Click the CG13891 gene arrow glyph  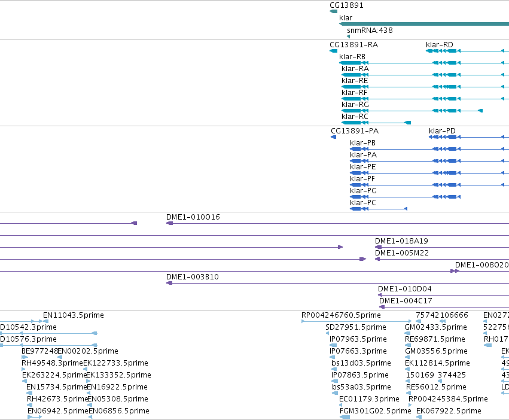(333, 11)
